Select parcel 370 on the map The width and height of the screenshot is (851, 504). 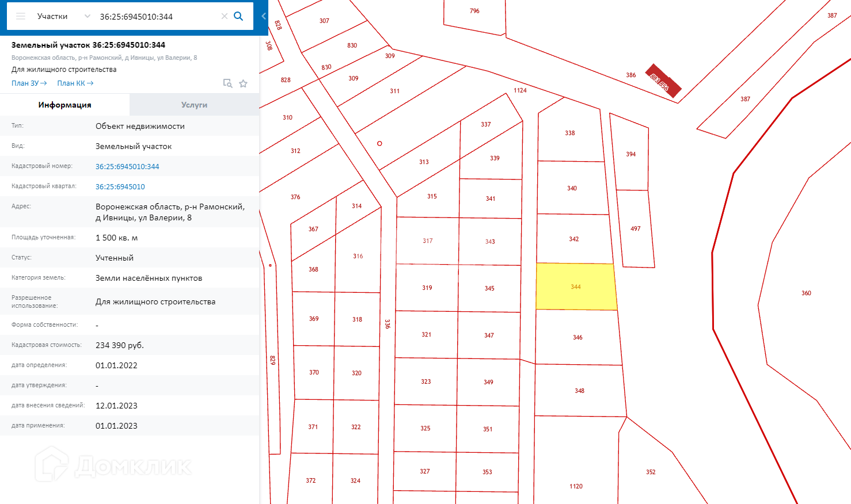(x=314, y=372)
